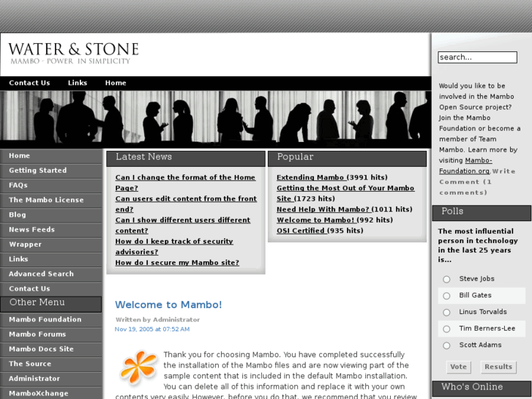Open 'How do I secure my Mambo site?'
The width and height of the screenshot is (532, 399).
(x=177, y=263)
